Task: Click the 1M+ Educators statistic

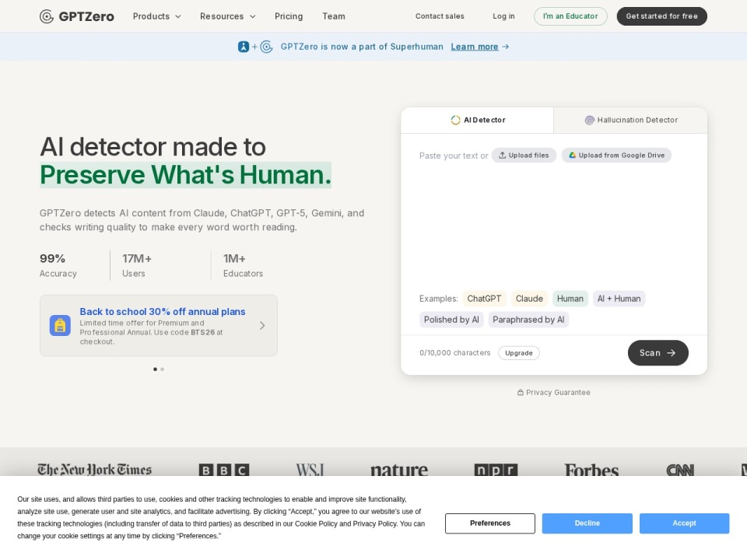Action: coord(243,265)
